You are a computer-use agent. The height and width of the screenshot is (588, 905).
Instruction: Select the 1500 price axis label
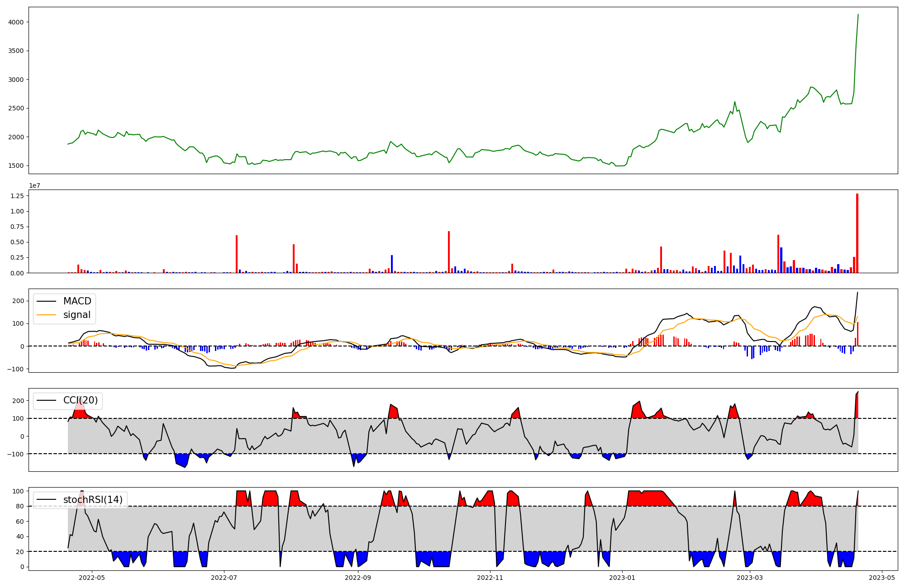[x=16, y=166]
